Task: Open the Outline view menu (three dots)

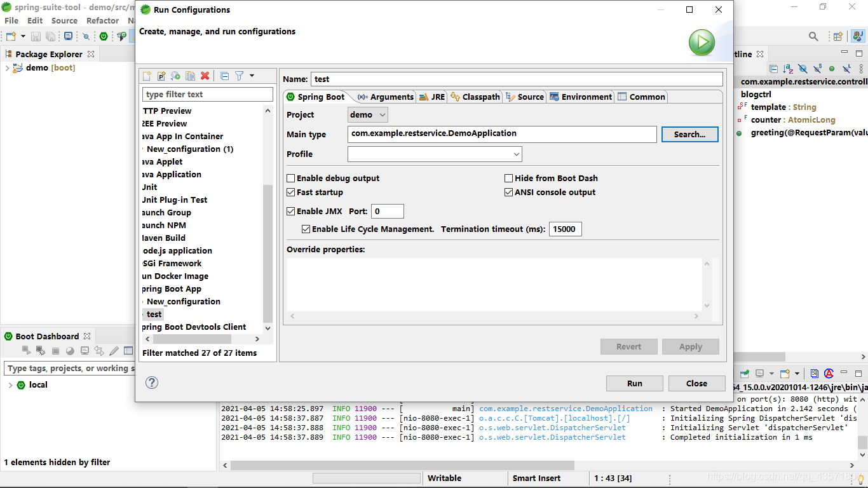Action: point(860,69)
